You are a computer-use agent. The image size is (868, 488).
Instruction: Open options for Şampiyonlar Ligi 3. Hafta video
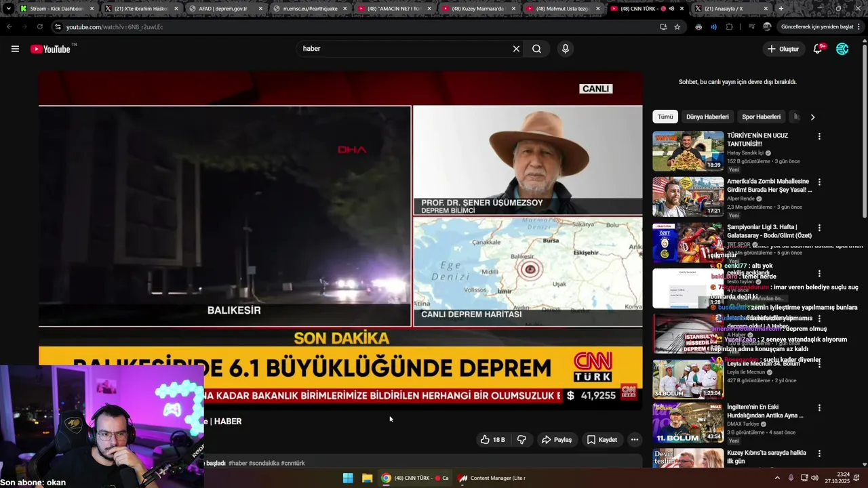[819, 228]
